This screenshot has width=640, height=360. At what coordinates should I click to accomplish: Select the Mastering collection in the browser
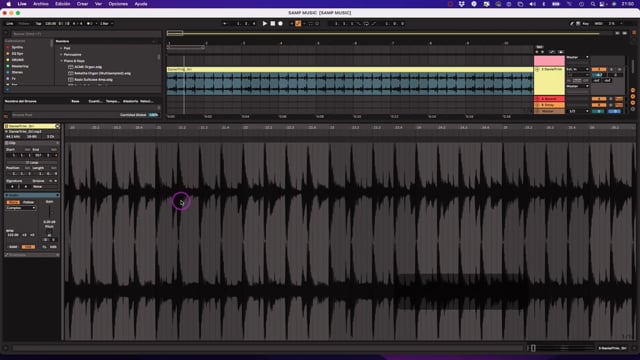[20, 66]
